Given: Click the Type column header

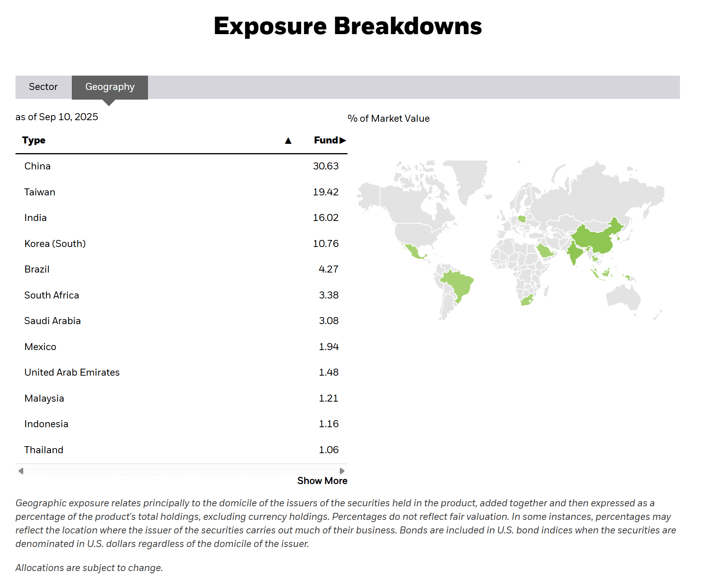Looking at the screenshot, I should [x=34, y=140].
